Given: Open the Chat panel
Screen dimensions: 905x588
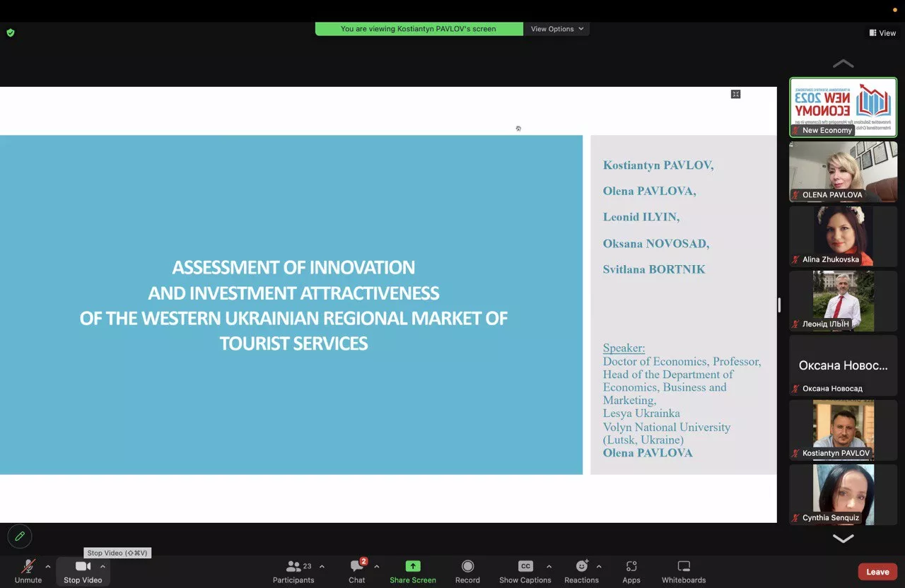Looking at the screenshot, I should [357, 571].
